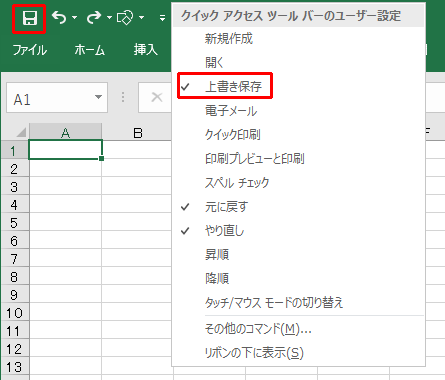Open Customize Quick Access Toolbar arrow
445x380 pixels.
pos(162,18)
